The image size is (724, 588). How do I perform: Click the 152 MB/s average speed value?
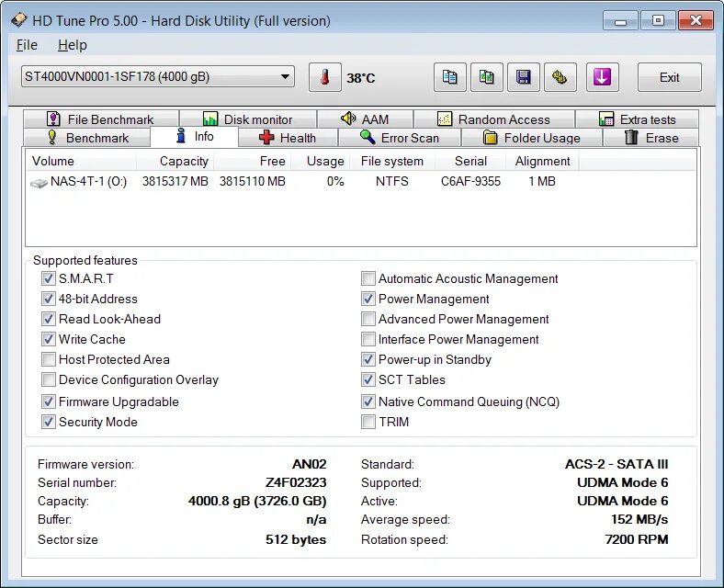639,519
